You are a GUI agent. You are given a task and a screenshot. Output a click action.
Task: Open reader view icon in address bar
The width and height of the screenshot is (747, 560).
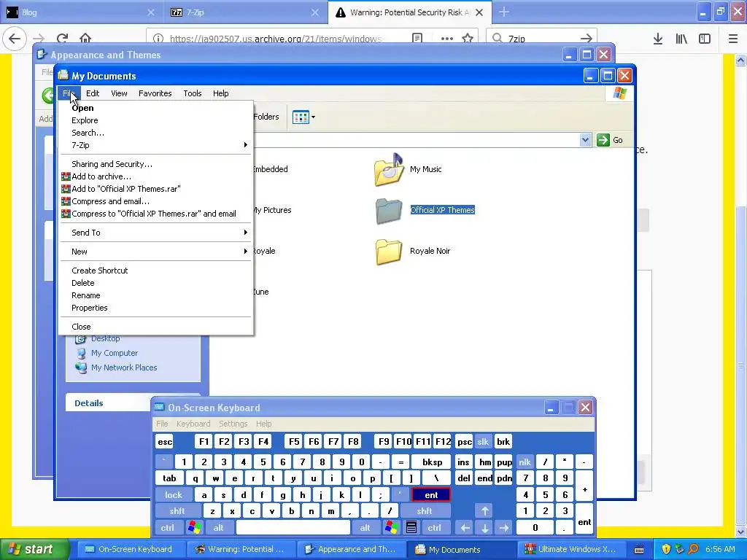click(x=417, y=39)
